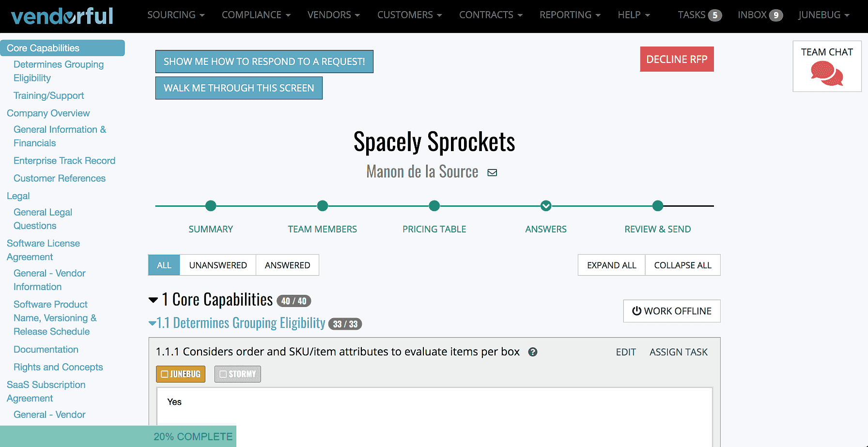Click the help question mark icon for question 1.1.1
This screenshot has height=447, width=868.
point(533,352)
